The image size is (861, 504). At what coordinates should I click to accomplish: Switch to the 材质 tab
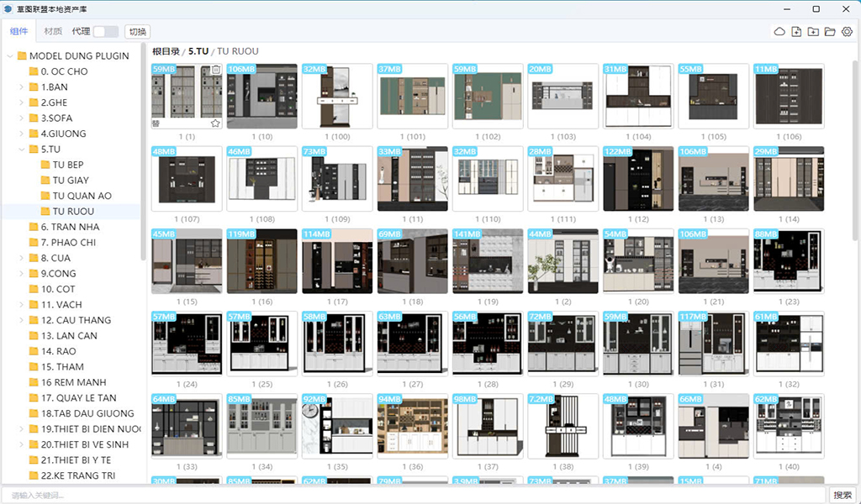(53, 31)
